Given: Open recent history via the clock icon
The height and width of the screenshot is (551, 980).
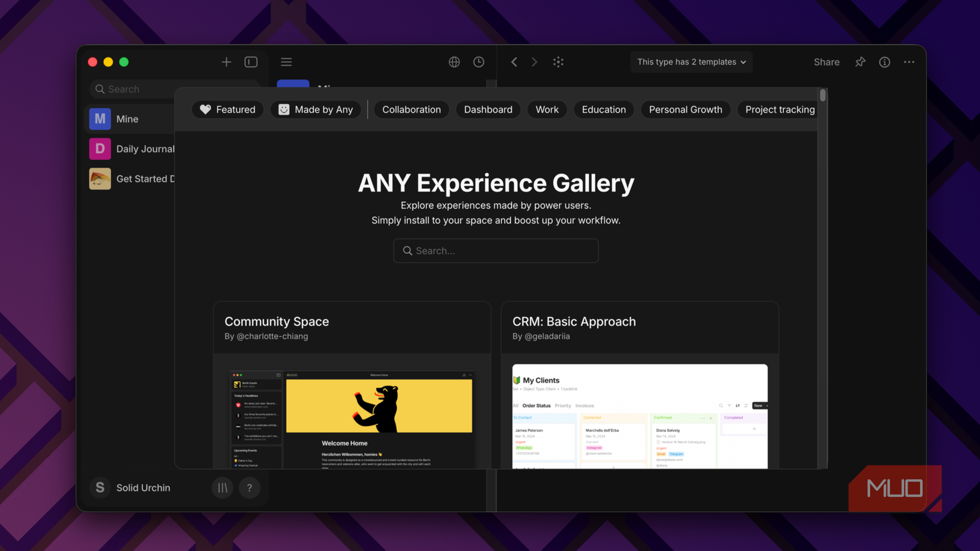Looking at the screenshot, I should 479,62.
